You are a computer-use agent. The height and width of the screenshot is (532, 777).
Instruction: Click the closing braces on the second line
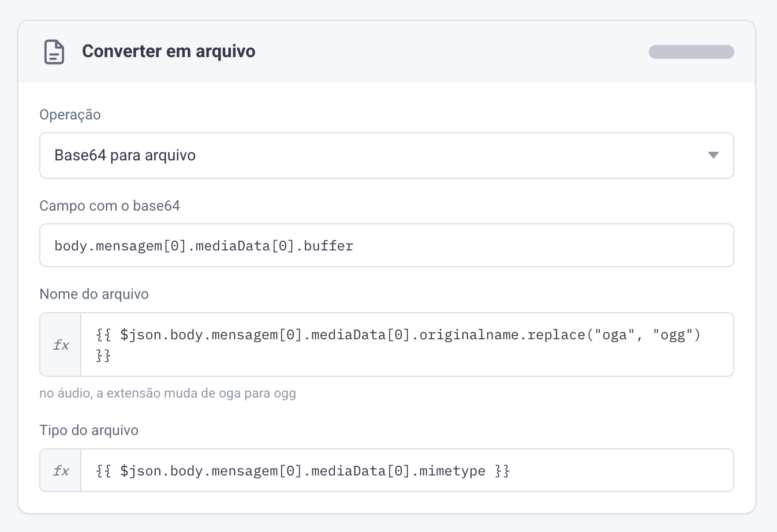point(103,355)
